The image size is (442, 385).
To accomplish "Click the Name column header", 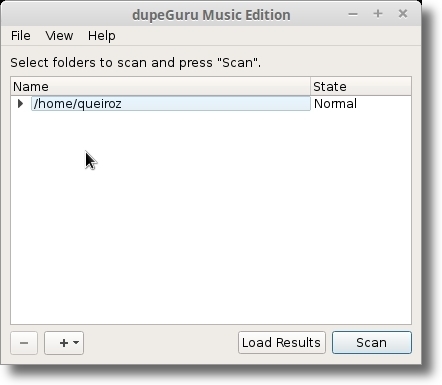I will click(160, 87).
